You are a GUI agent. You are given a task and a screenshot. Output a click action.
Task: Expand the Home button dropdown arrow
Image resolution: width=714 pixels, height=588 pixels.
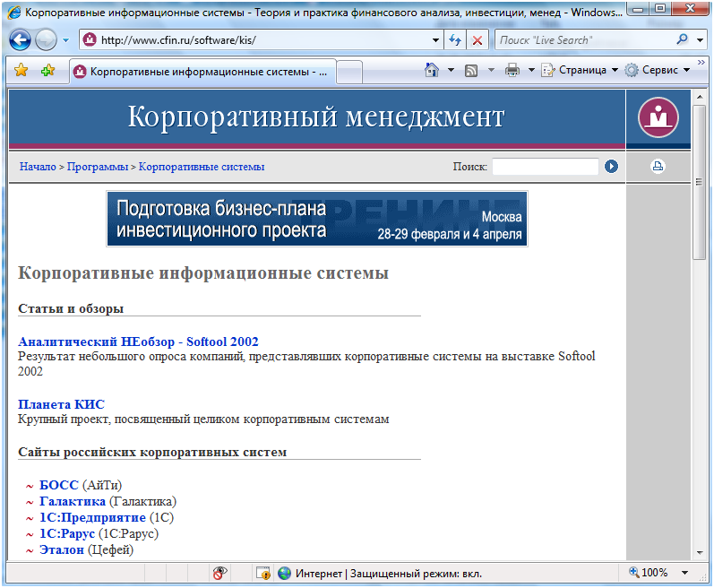coord(451,70)
